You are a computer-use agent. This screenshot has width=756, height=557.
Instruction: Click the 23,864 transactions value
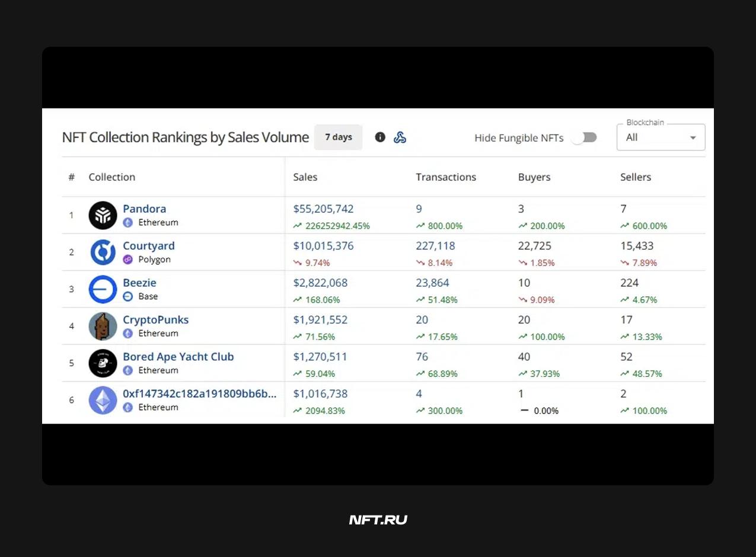[x=433, y=283]
